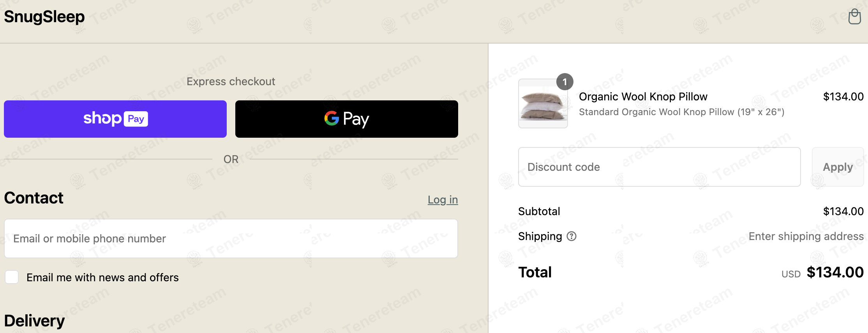Enable Email me with news and offers
The width and height of the screenshot is (868, 333).
point(12,277)
